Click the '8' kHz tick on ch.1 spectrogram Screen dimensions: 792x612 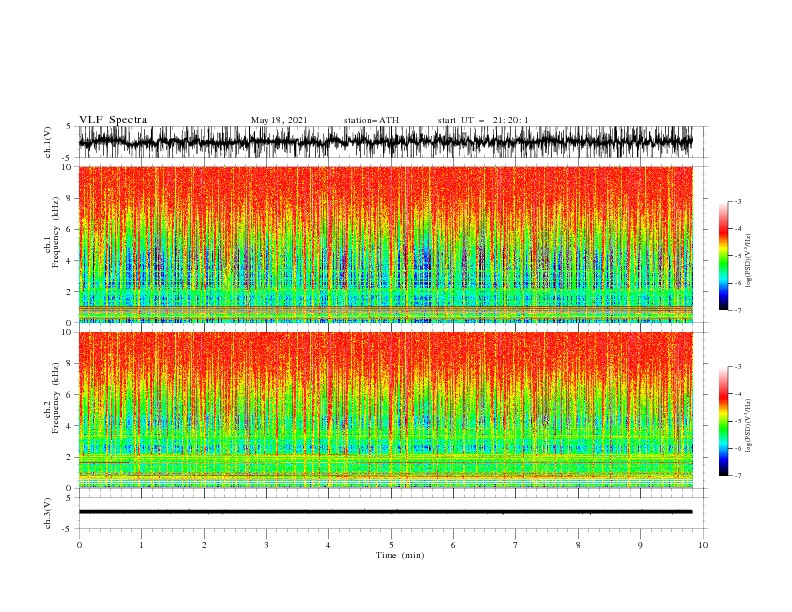(x=70, y=198)
